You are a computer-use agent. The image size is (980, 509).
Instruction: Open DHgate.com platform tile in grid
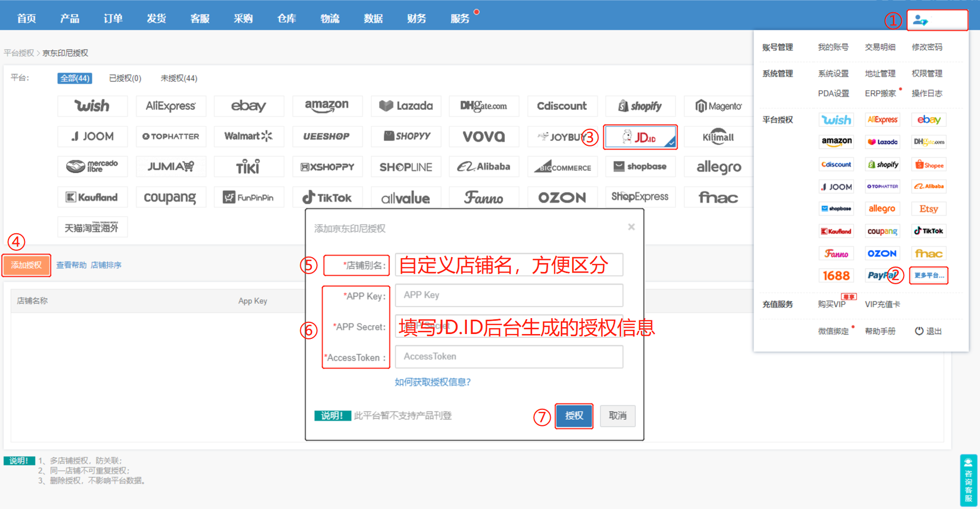point(484,106)
